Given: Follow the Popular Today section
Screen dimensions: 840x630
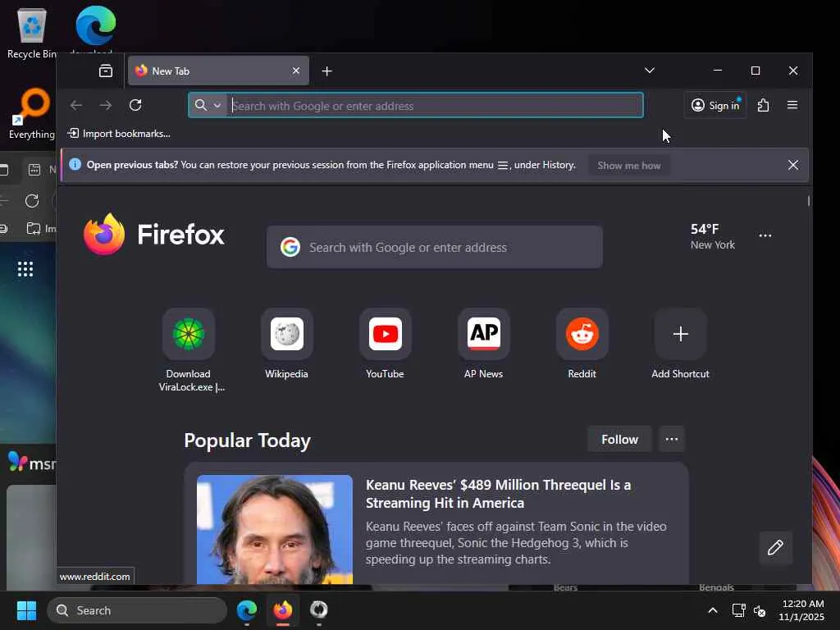Looking at the screenshot, I should point(619,440).
